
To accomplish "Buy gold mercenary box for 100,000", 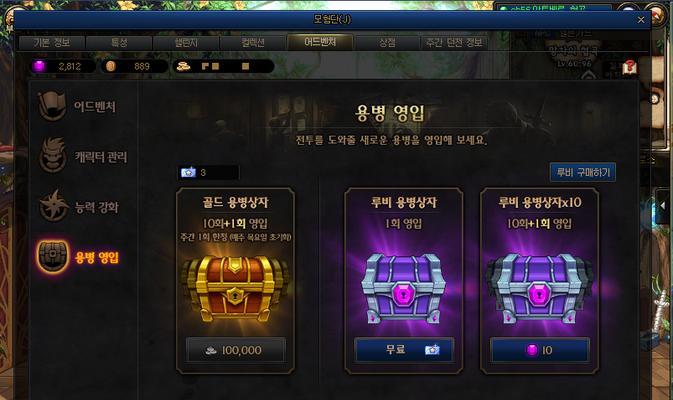I will tap(236, 350).
